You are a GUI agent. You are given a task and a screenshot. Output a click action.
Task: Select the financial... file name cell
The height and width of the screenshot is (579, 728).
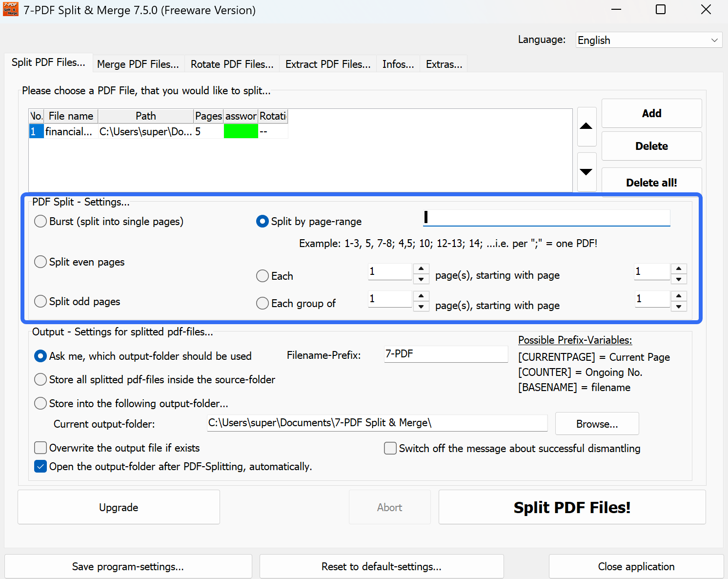[71, 131]
